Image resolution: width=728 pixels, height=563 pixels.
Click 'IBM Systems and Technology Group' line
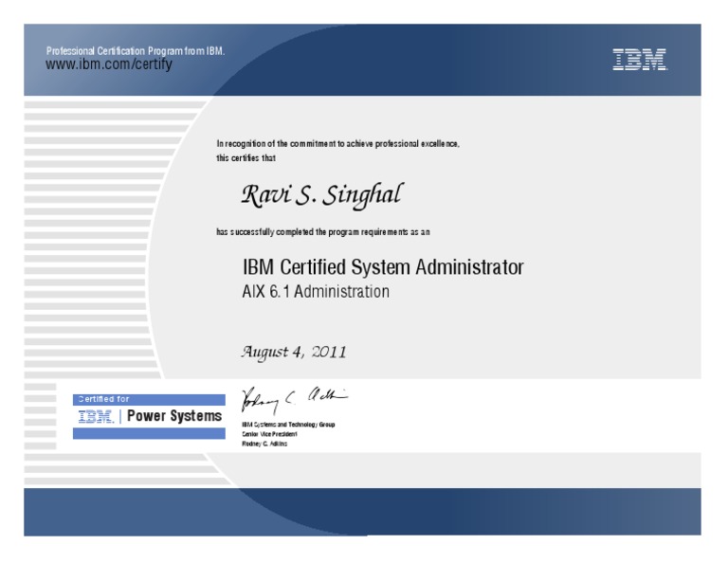(x=288, y=425)
